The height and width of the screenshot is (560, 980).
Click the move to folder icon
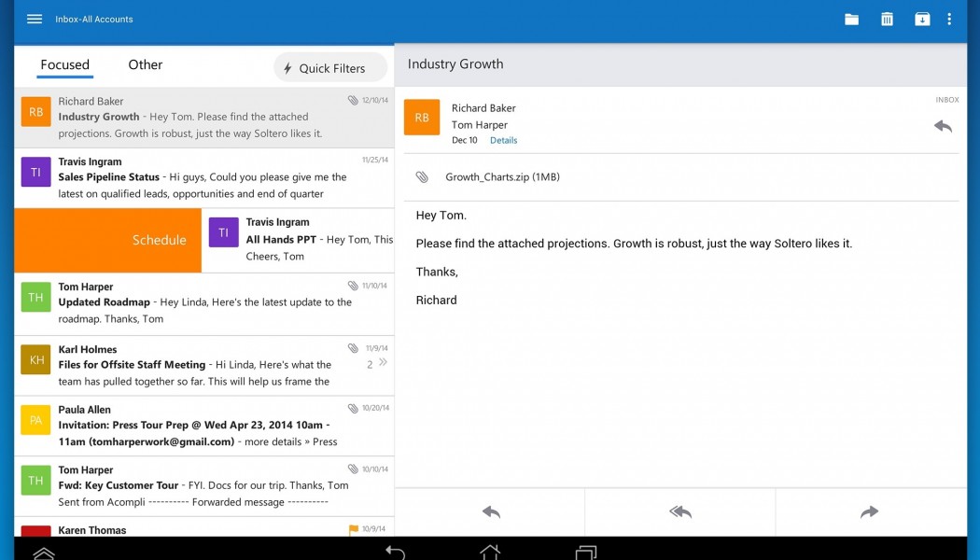click(x=851, y=19)
